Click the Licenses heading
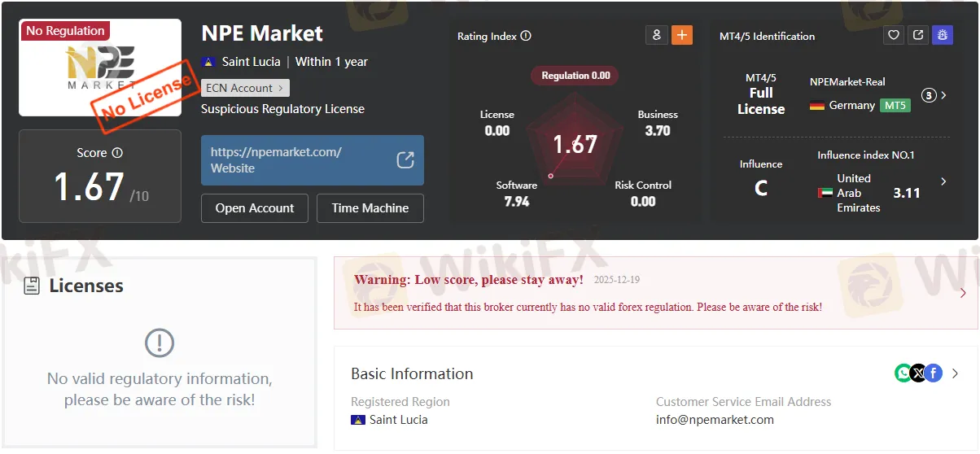980x454 pixels. pos(86,286)
